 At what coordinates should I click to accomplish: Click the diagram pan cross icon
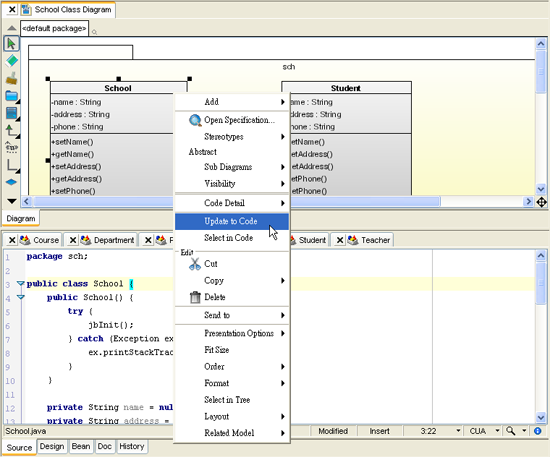pos(542,202)
